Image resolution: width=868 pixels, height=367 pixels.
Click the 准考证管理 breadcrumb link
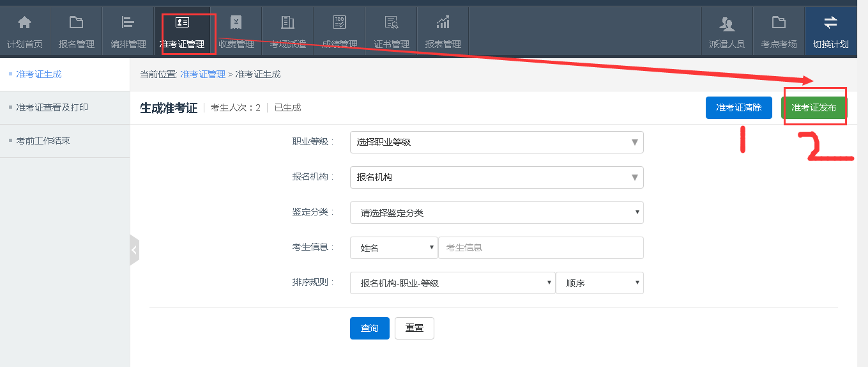click(202, 74)
